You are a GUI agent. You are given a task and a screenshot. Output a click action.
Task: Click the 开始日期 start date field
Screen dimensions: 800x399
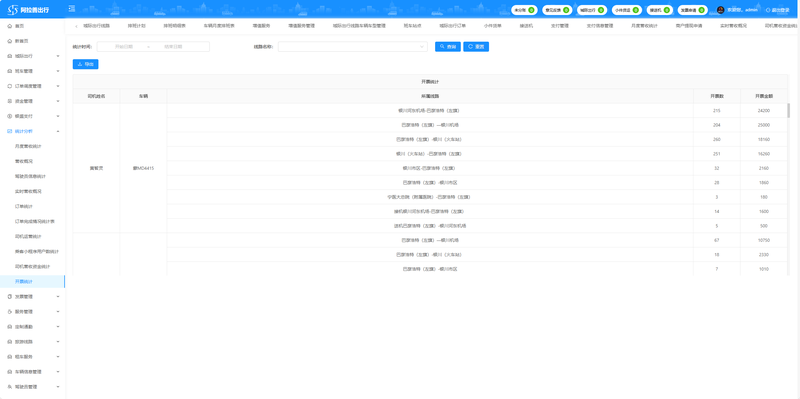(x=123, y=46)
